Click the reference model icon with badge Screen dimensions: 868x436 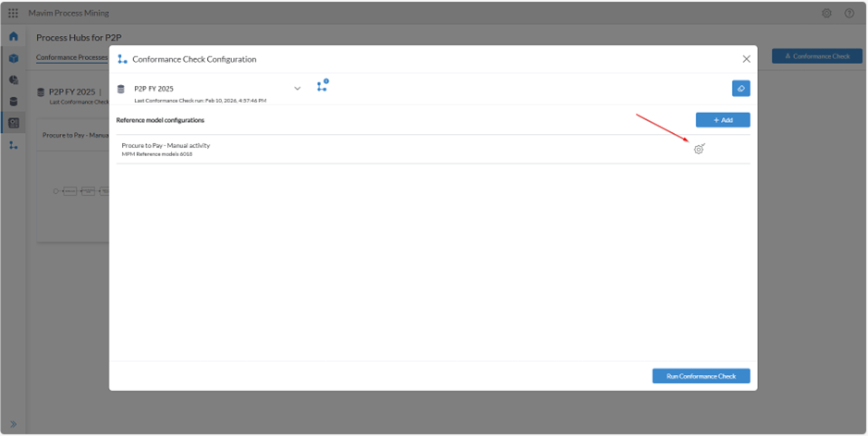point(322,87)
